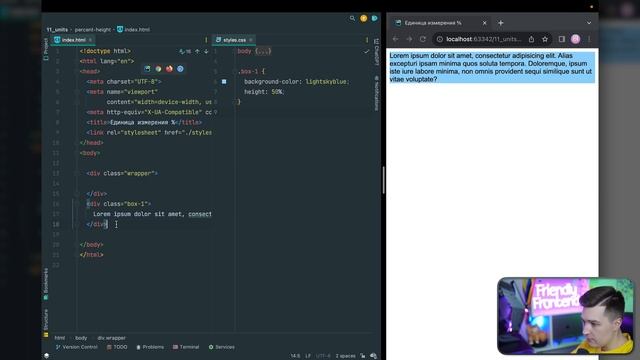The image size is (640, 360).
Task: Click the tool windows quick access icon
Action: 47,356
